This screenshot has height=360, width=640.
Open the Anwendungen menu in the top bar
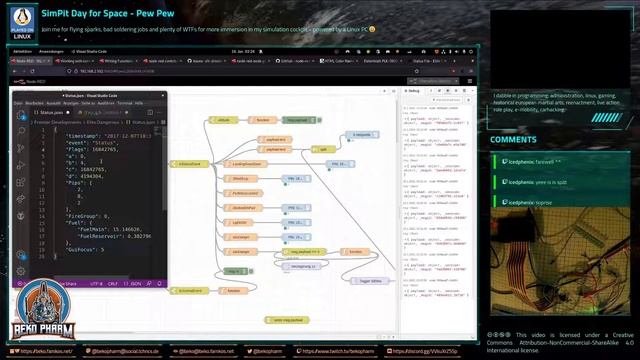[x=51, y=52]
